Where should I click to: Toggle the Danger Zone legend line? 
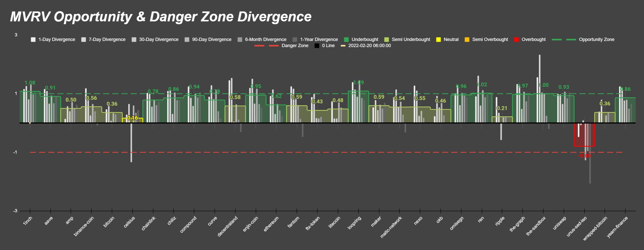tap(281, 46)
